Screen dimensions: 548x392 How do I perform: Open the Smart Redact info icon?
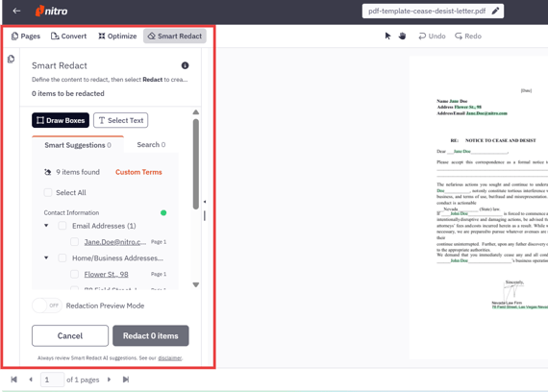click(185, 65)
